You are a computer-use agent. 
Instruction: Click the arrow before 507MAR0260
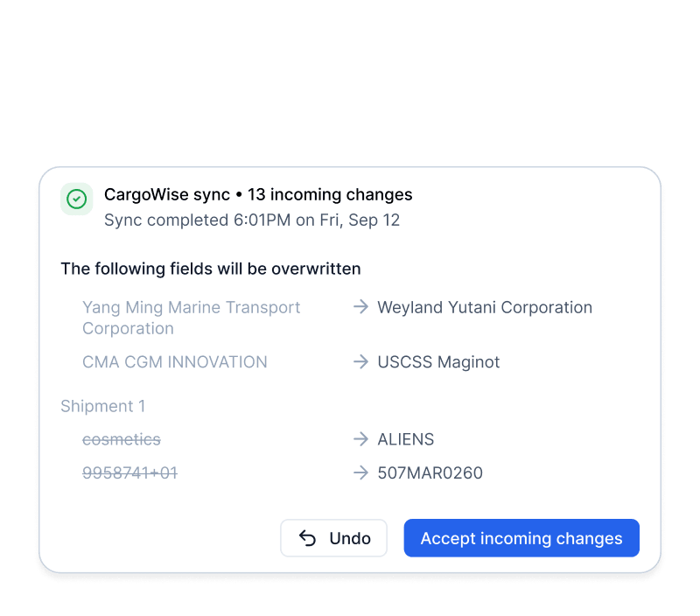(x=360, y=472)
